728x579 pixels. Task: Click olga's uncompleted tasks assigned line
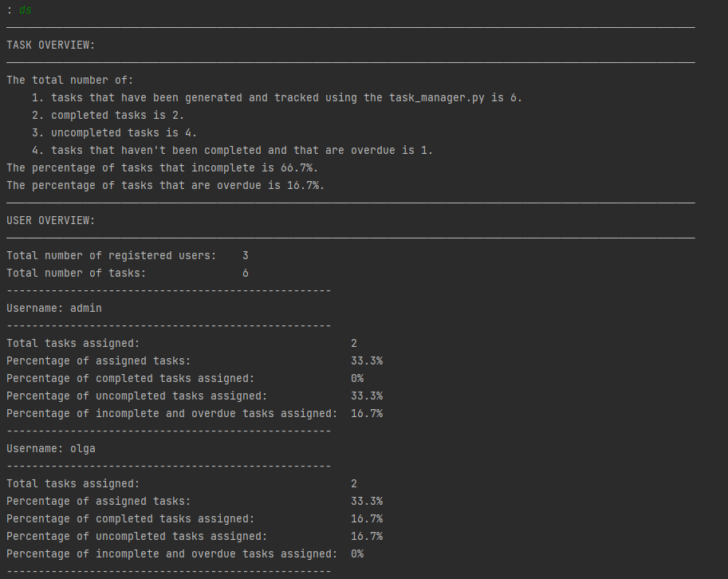point(195,537)
